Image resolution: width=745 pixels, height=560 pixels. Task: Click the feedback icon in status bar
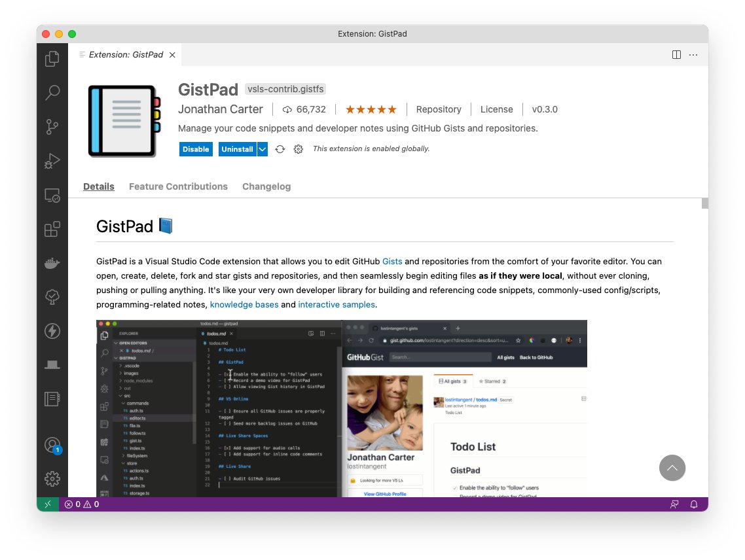674,504
